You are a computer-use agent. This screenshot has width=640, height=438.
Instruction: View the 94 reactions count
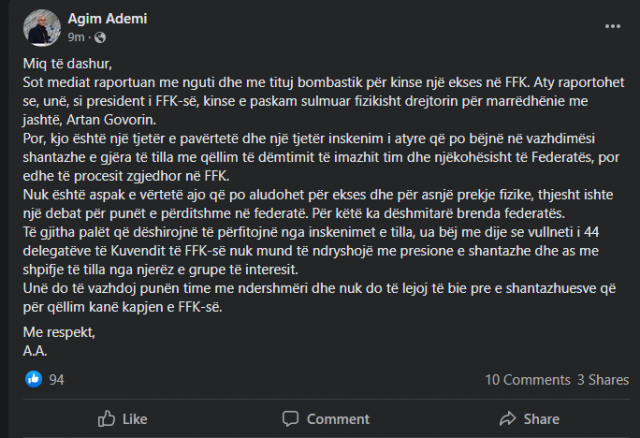(x=56, y=380)
